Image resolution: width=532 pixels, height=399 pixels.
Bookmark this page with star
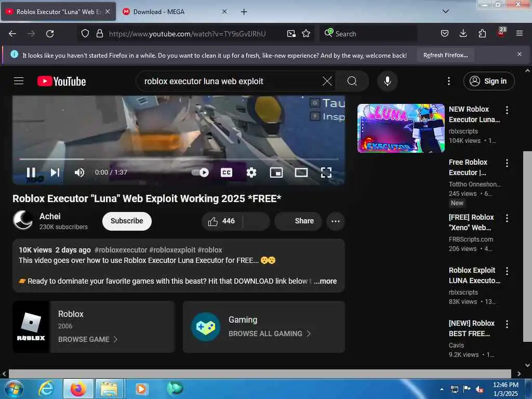point(306,34)
